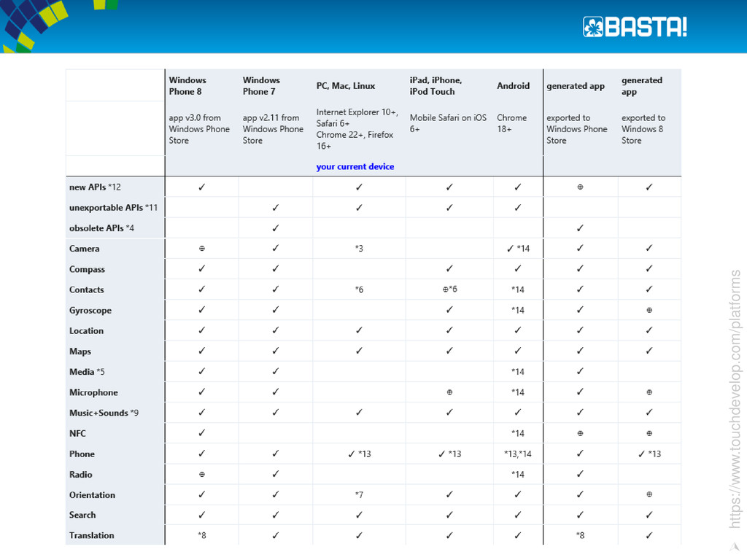Click 'Mobile Safari on iOS 6+' text
This screenshot has height=560, width=747.
[449, 123]
